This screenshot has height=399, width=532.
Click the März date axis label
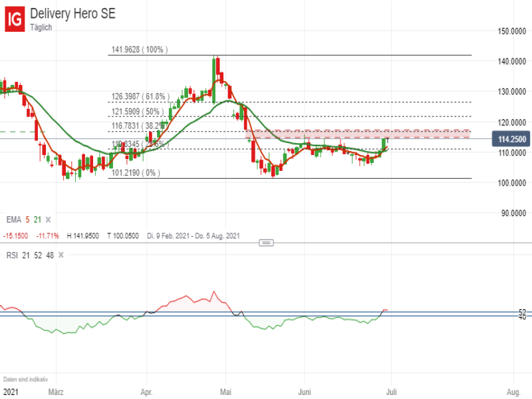(56, 392)
